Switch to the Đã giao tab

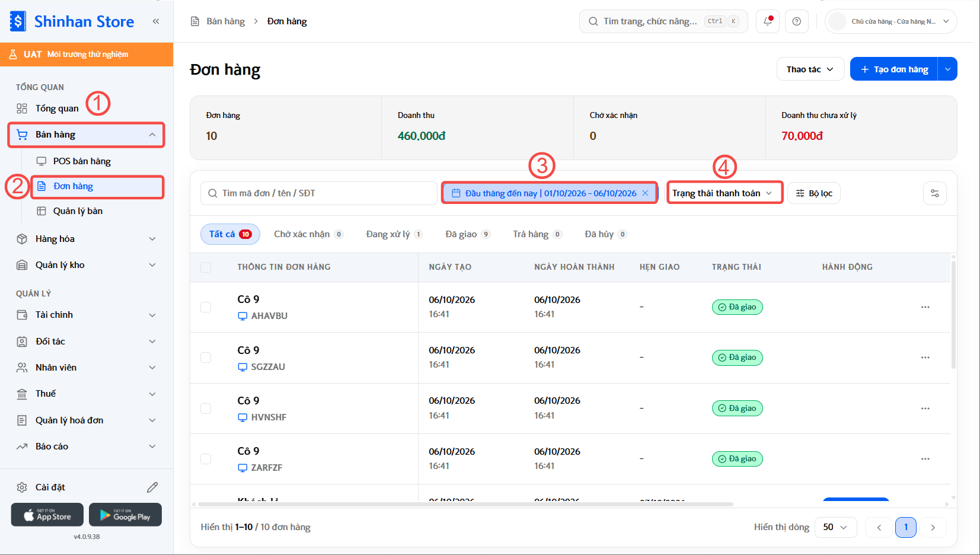468,234
